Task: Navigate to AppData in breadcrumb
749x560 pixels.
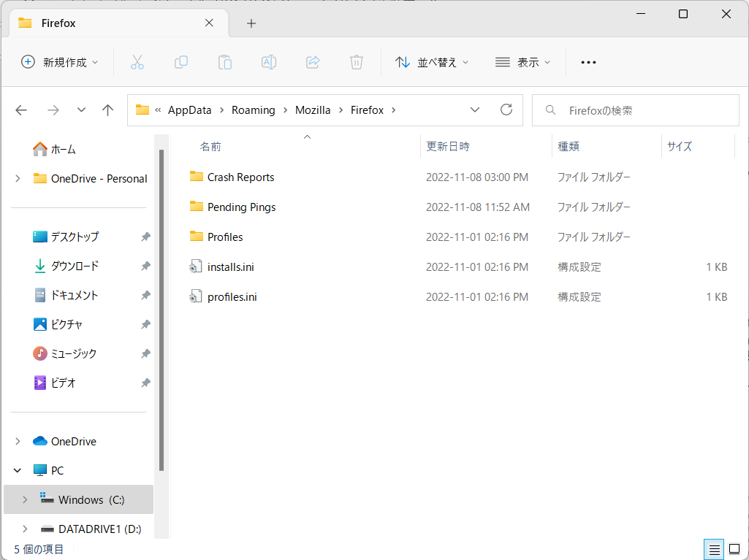Action: [x=190, y=110]
